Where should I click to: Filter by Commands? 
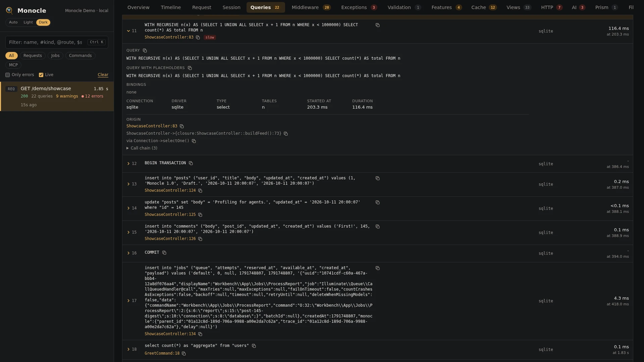(x=80, y=56)
